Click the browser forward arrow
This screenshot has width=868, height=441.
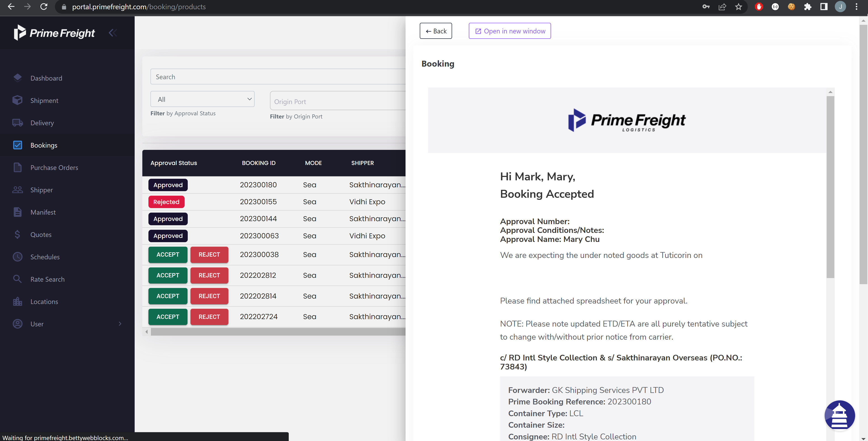coord(27,6)
